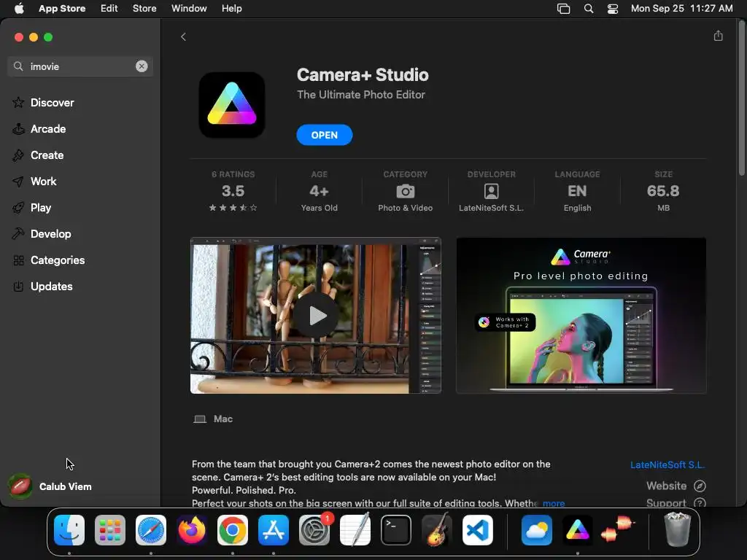View the 3.5 star ratings
This screenshot has height=560, width=747.
tap(233, 191)
